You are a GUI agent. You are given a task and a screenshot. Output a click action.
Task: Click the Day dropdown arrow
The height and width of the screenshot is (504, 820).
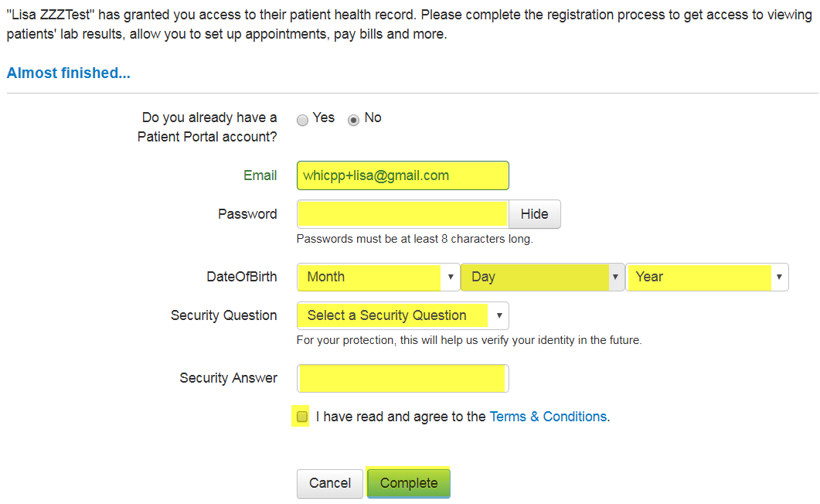(x=615, y=277)
